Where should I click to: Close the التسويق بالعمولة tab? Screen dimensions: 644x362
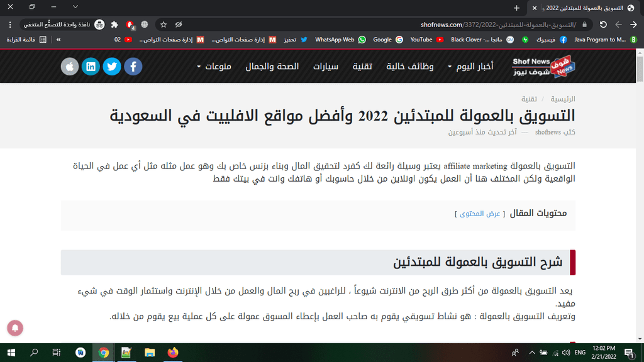[x=535, y=8]
